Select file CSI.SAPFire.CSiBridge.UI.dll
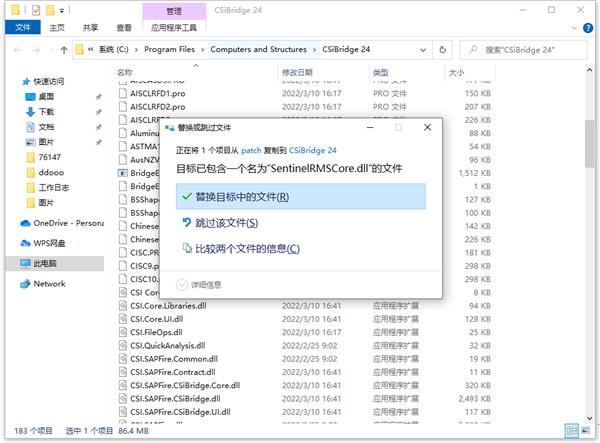Image resolution: width=600 pixels, height=443 pixels. pos(180,412)
